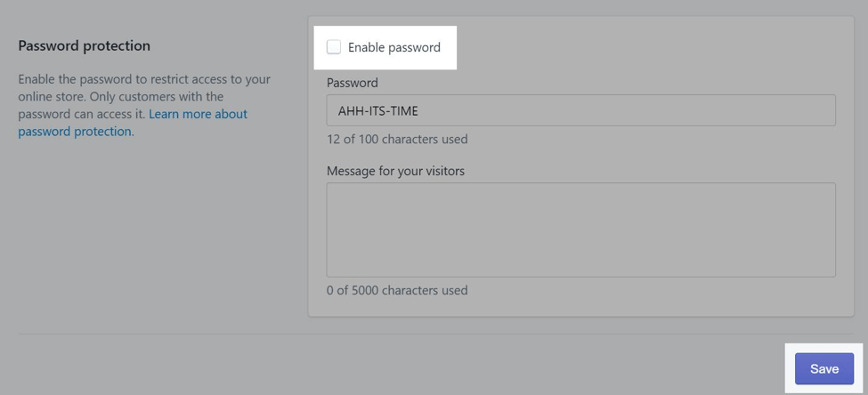Click the "Only customers with the" description line

pyautogui.click(x=158, y=96)
